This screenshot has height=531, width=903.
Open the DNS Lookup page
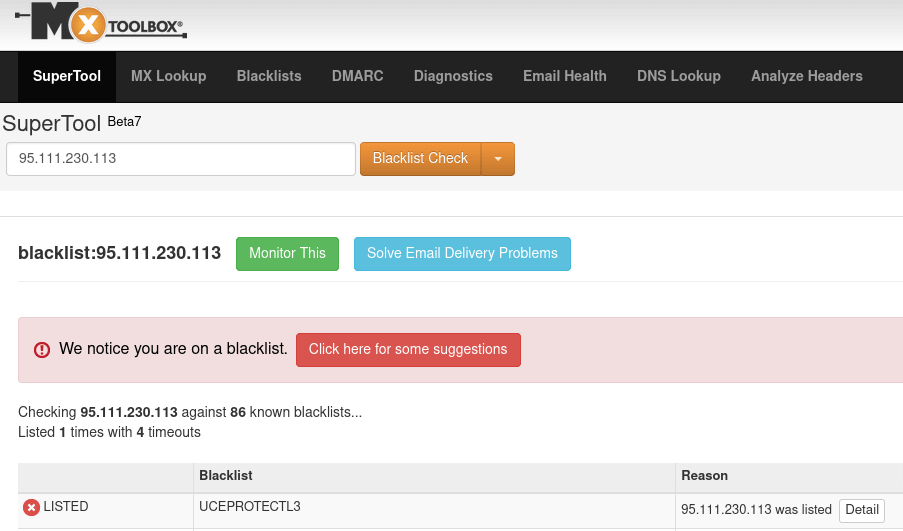click(x=678, y=76)
